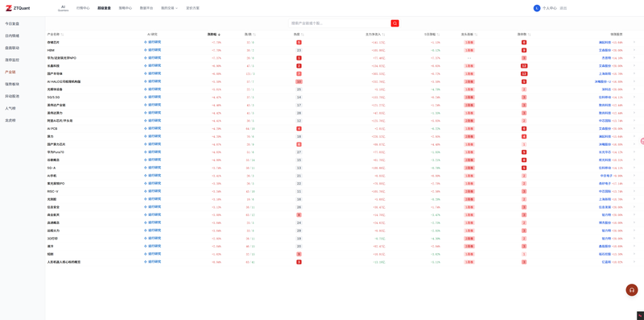Expand the AI PCB row chevron
Screen dimensions: 644x320
click(634, 128)
